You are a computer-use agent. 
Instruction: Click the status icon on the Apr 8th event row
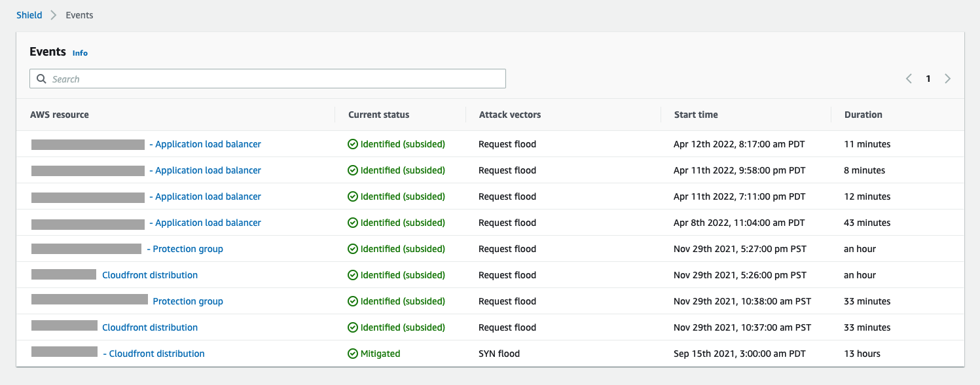[x=352, y=222]
